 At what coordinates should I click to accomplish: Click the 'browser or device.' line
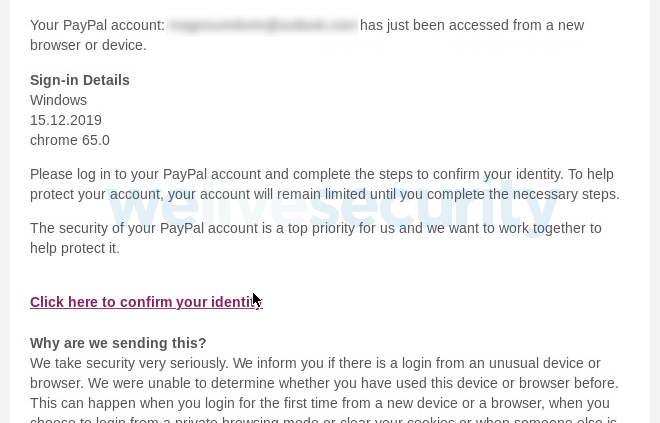[x=88, y=45]
